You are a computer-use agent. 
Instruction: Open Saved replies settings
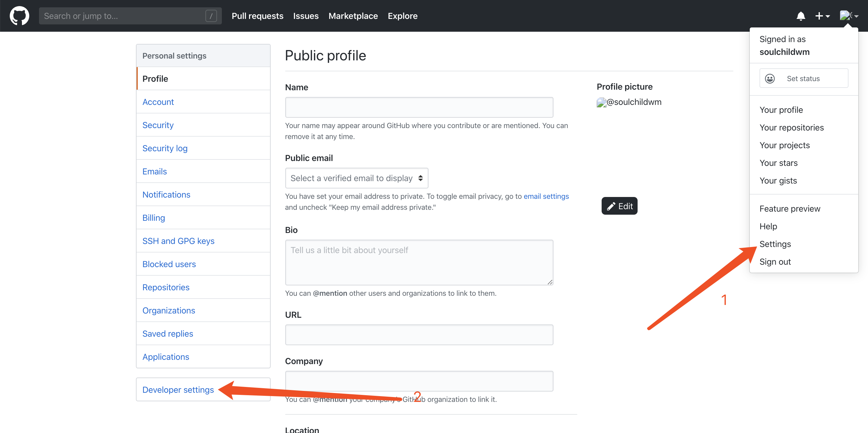coord(203,334)
